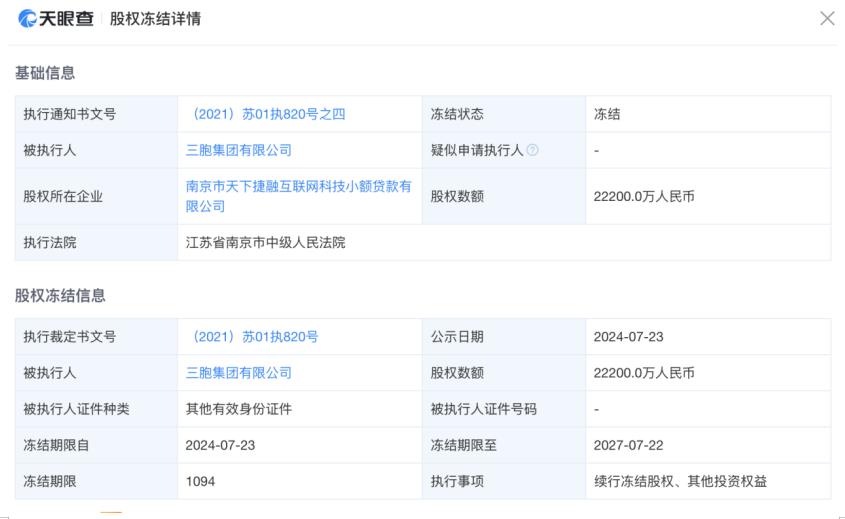
Task: Click the 公示日期 label cell
Action: 504,336
